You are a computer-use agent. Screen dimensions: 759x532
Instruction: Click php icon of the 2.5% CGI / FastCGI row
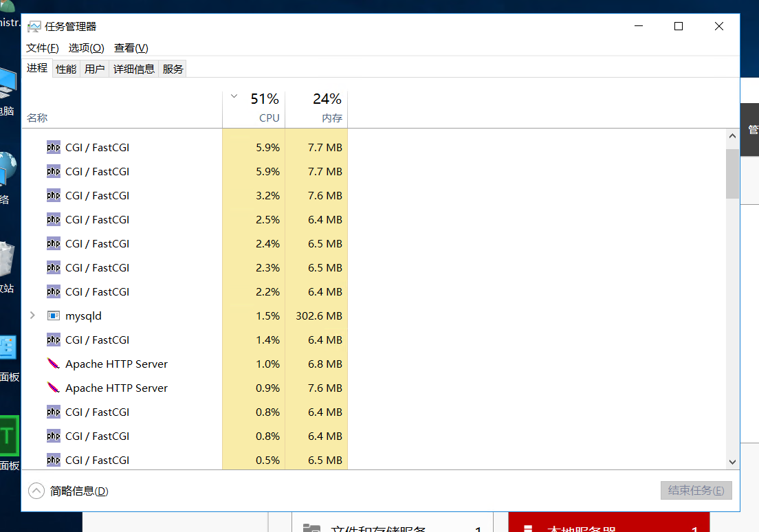(53, 220)
